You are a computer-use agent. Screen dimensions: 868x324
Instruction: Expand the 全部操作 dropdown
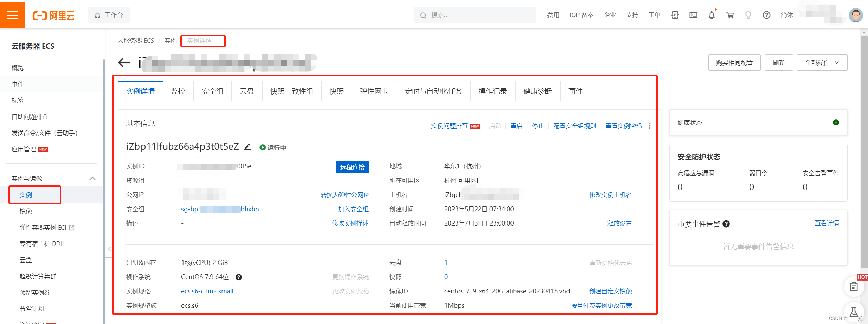[822, 62]
